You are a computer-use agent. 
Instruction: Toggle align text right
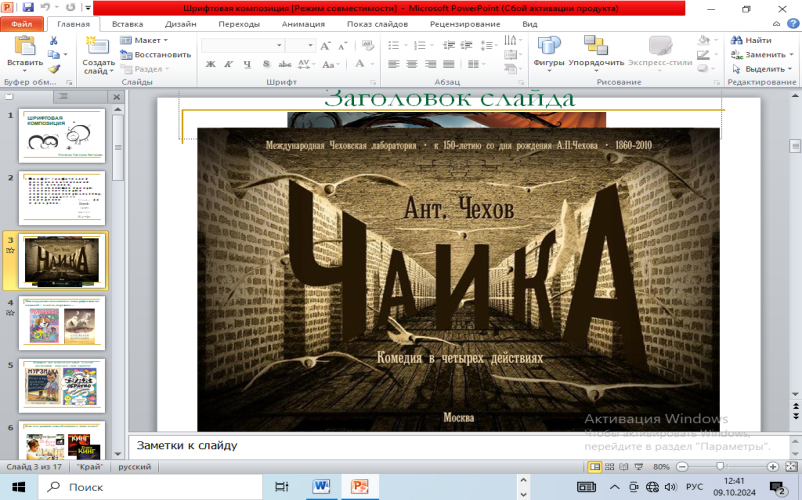coord(430,64)
